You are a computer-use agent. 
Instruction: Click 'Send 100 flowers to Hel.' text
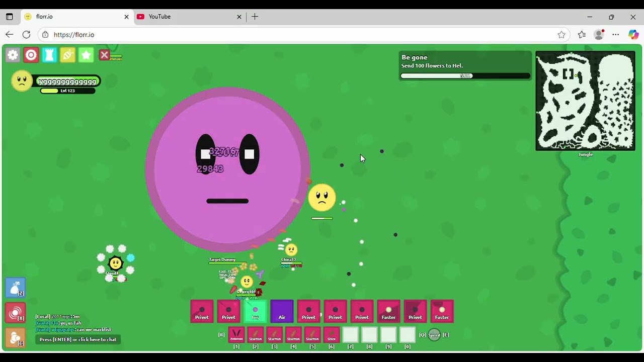(x=432, y=66)
